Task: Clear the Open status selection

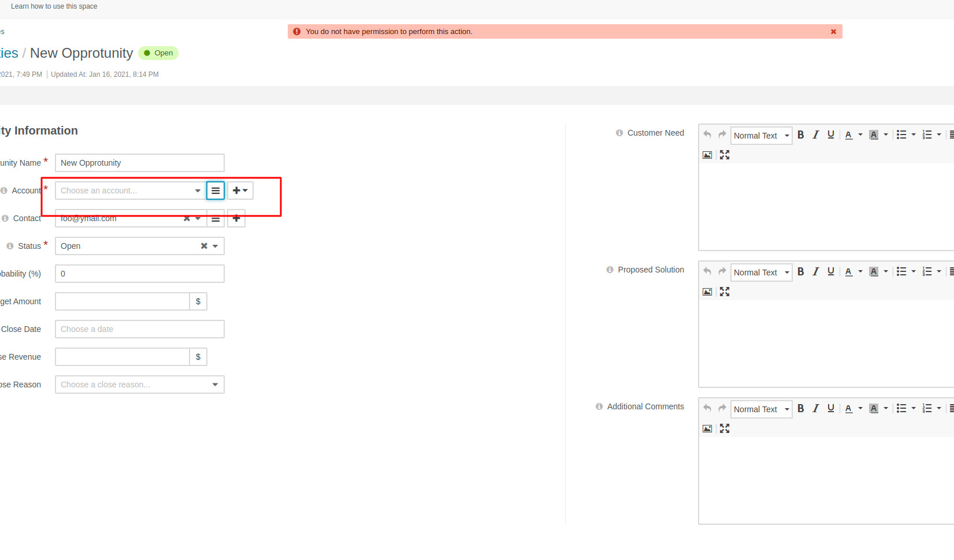Action: [x=204, y=246]
